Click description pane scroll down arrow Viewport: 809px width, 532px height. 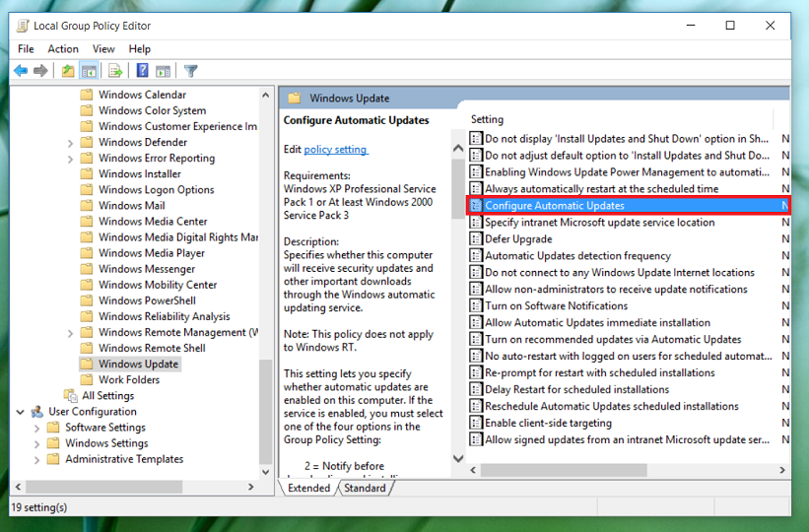457,458
